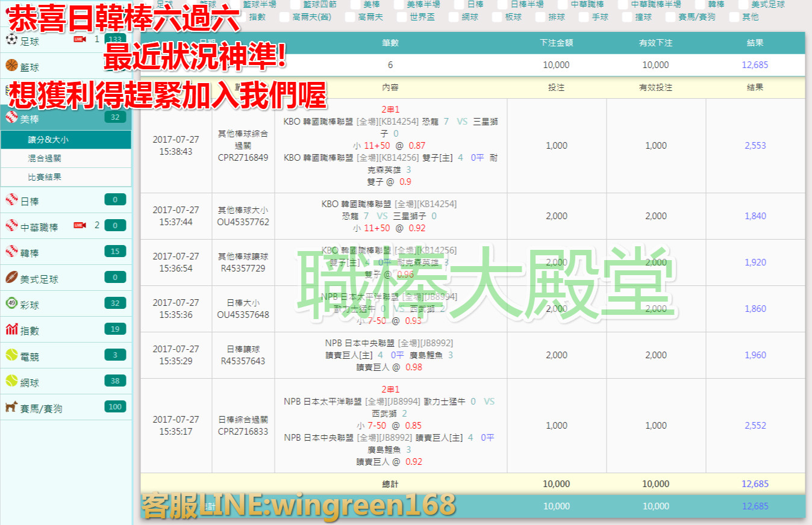Select the 讓分&大小 submenu item
The width and height of the screenshot is (812, 525).
tap(48, 140)
